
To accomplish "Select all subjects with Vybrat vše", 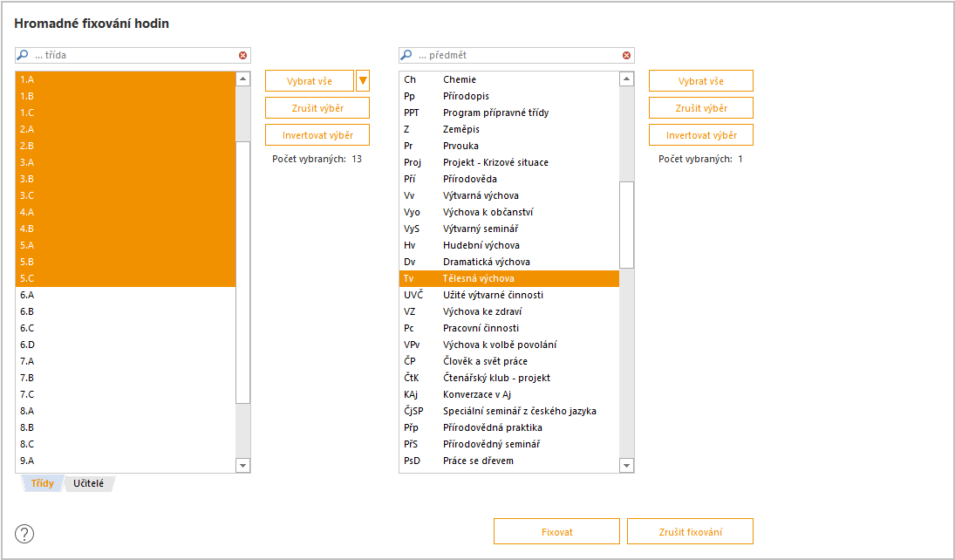I will pos(701,80).
